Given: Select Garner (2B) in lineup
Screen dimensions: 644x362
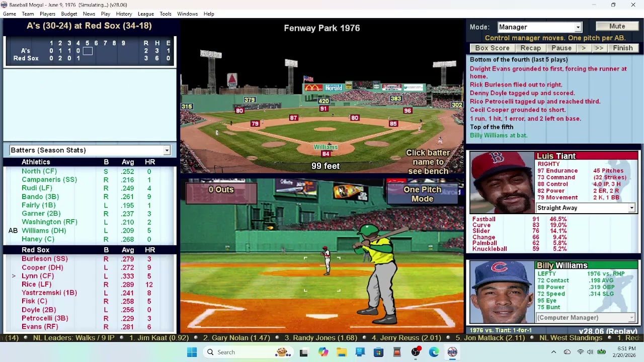Looking at the screenshot, I should [41, 214].
